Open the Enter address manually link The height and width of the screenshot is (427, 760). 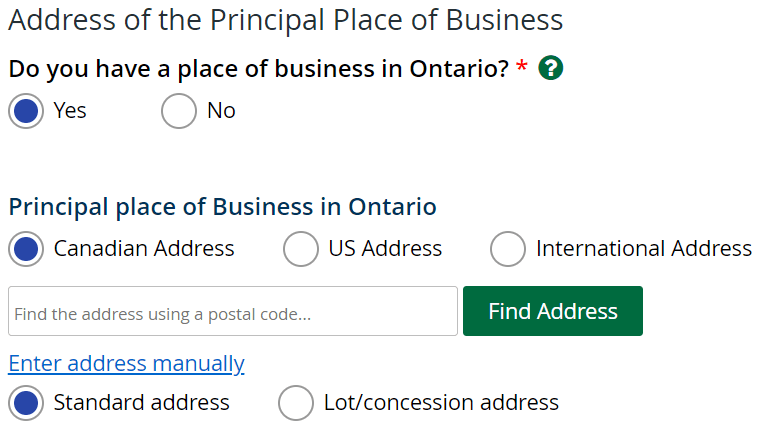[127, 364]
